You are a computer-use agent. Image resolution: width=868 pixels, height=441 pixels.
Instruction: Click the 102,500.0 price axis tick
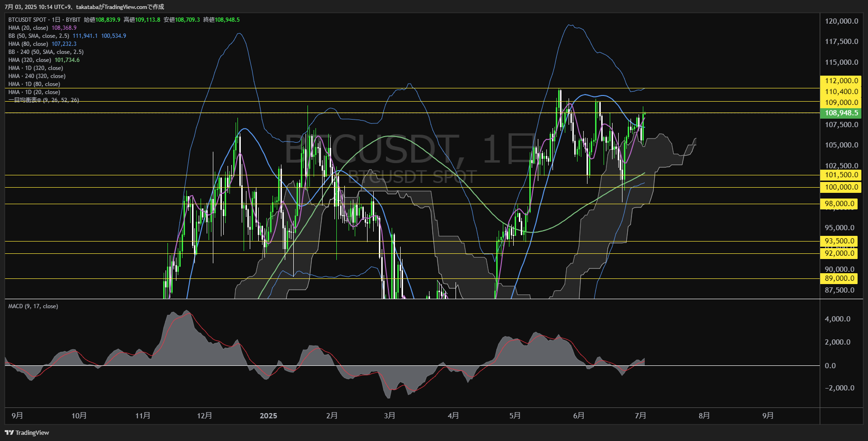842,166
